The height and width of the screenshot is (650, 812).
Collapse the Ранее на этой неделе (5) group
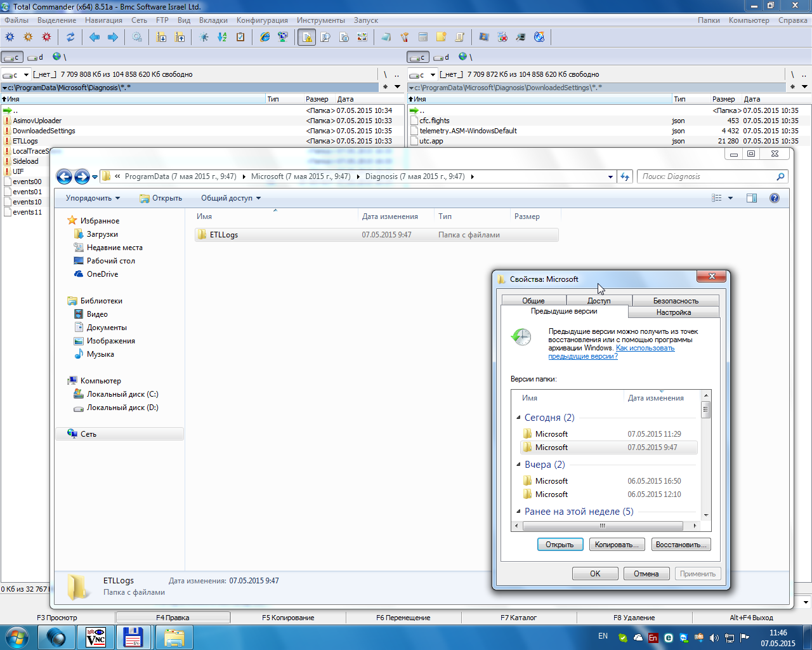click(x=519, y=512)
